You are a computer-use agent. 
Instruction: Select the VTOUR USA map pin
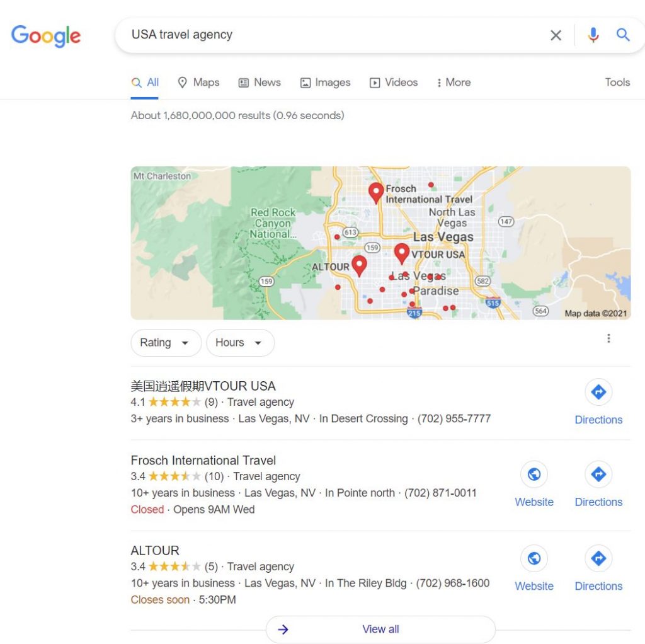pos(401,253)
